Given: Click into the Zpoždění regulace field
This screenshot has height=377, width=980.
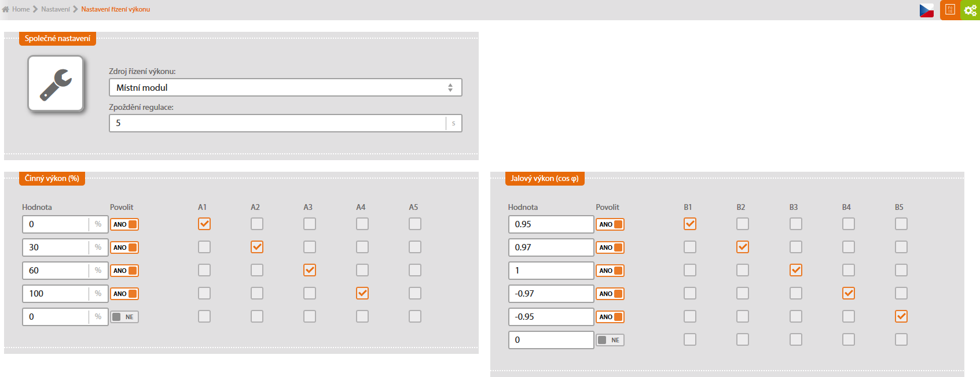Looking at the screenshot, I should coord(278,123).
